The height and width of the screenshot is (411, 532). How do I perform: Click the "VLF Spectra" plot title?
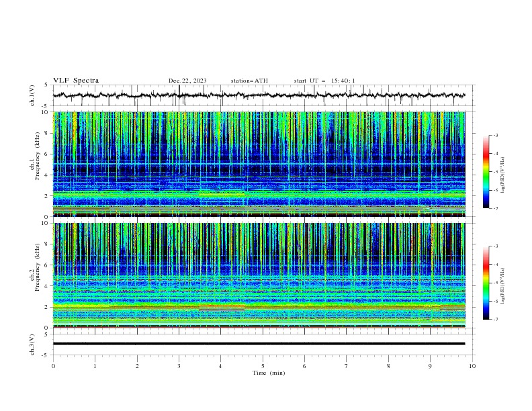click(76, 81)
